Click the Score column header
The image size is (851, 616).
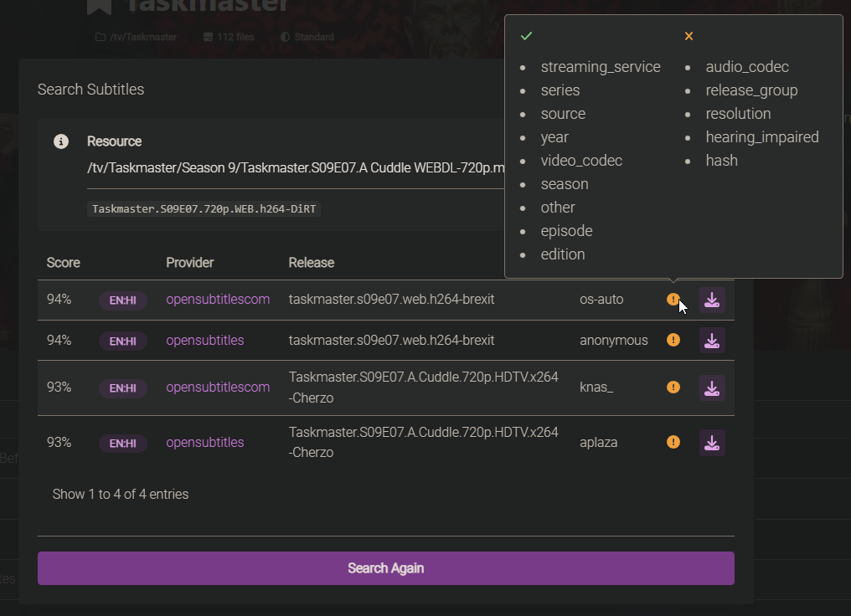pyautogui.click(x=63, y=263)
